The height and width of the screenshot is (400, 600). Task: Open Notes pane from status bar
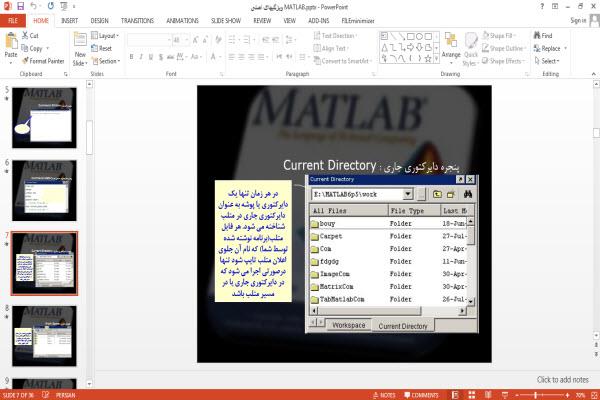tap(384, 395)
